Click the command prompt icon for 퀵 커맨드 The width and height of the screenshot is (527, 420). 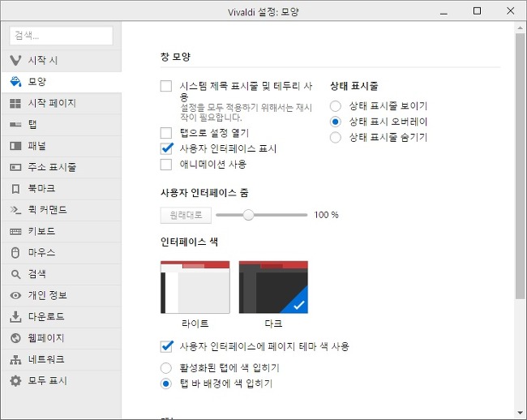click(x=15, y=210)
